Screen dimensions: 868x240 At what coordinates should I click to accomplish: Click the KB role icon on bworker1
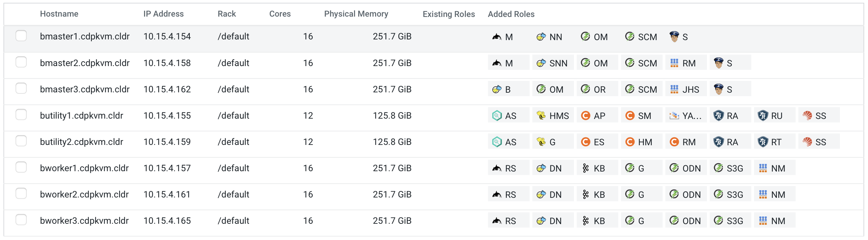(585, 168)
